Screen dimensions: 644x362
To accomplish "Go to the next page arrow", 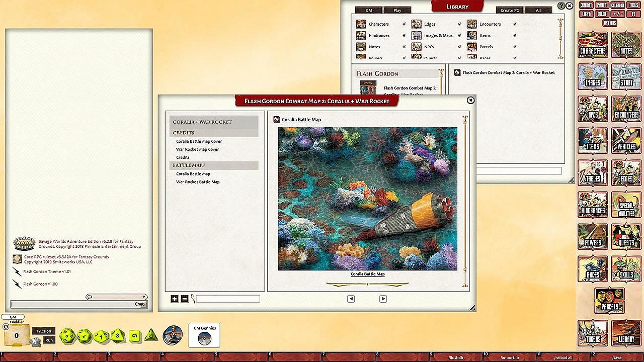I will (383, 299).
